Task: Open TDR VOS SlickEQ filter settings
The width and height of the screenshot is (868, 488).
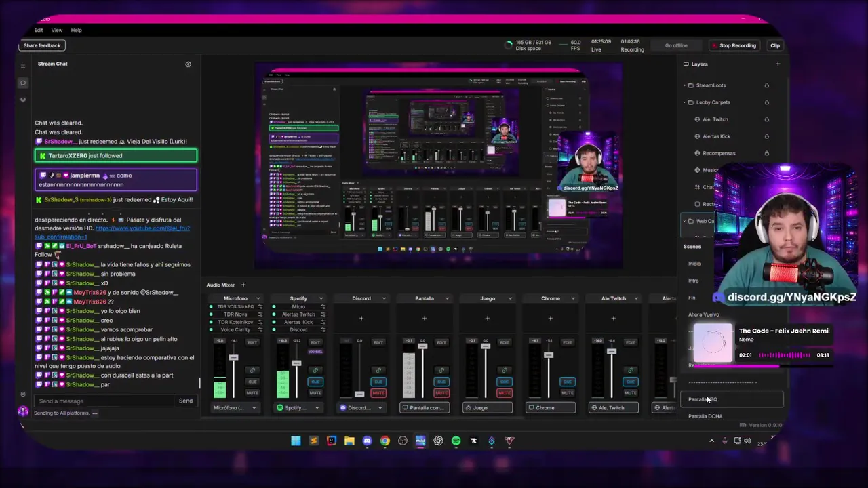Action: click(x=260, y=307)
